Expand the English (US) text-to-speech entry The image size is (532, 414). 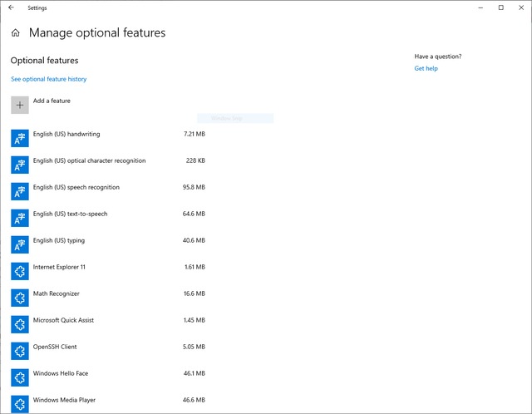(x=70, y=214)
